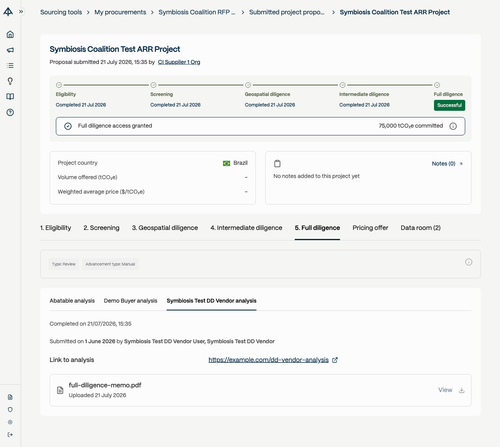Viewport: 500px width, 447px height.
Task: Open the CI Supplier 1 Org link
Action: click(179, 62)
